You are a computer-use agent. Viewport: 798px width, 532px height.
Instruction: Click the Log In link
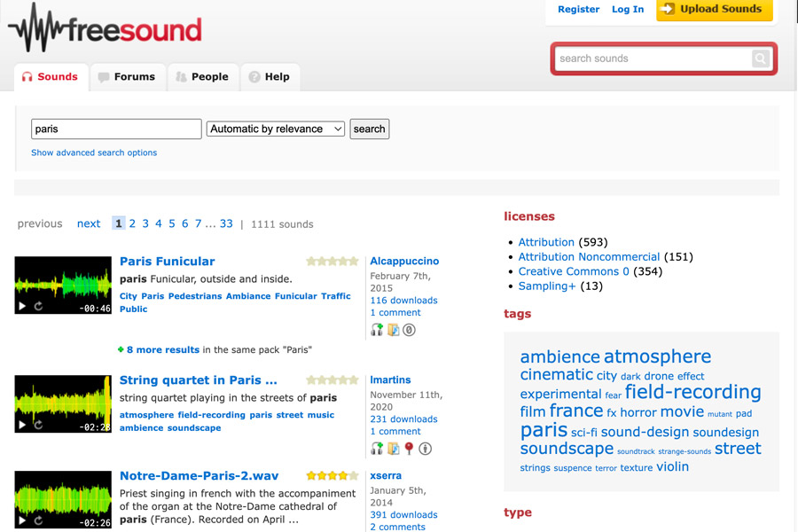[628, 9]
